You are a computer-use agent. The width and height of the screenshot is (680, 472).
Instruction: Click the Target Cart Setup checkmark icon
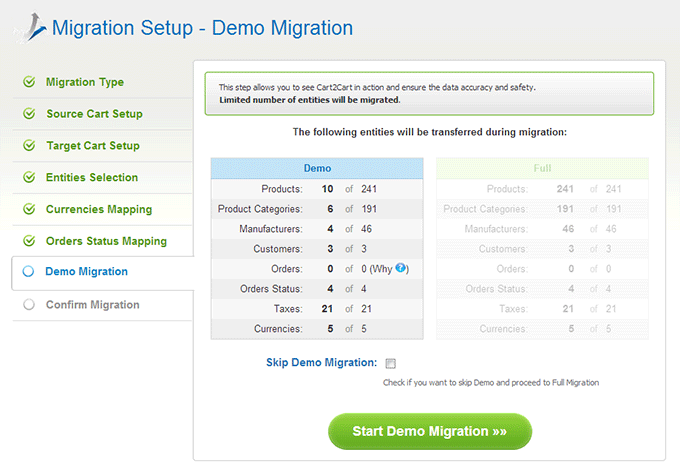29,145
